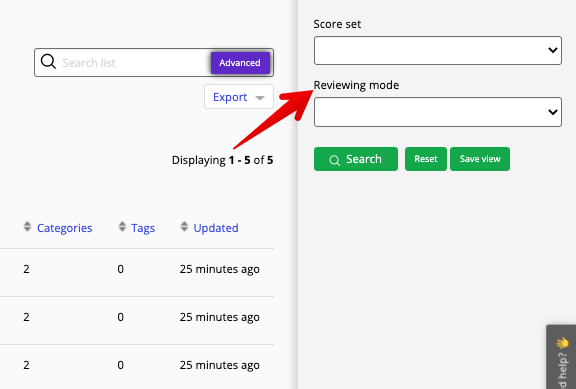
Task: Click the 'Reviewing mode' label
Action: (356, 85)
